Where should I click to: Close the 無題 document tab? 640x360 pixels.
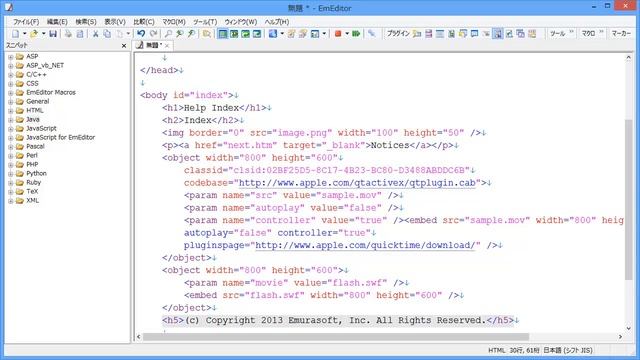click(x=167, y=46)
